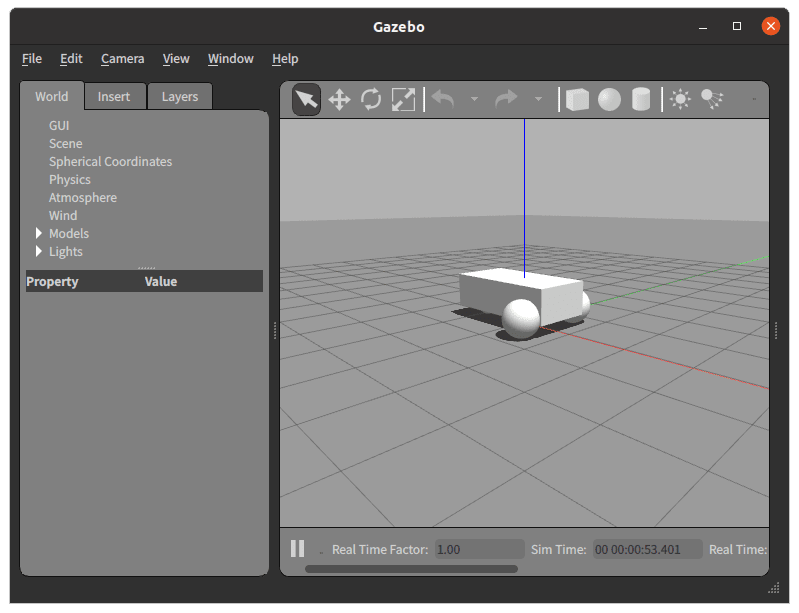Image resolution: width=799 pixels, height=613 pixels.
Task: Click the Property column header
Action: pyautogui.click(x=52, y=281)
